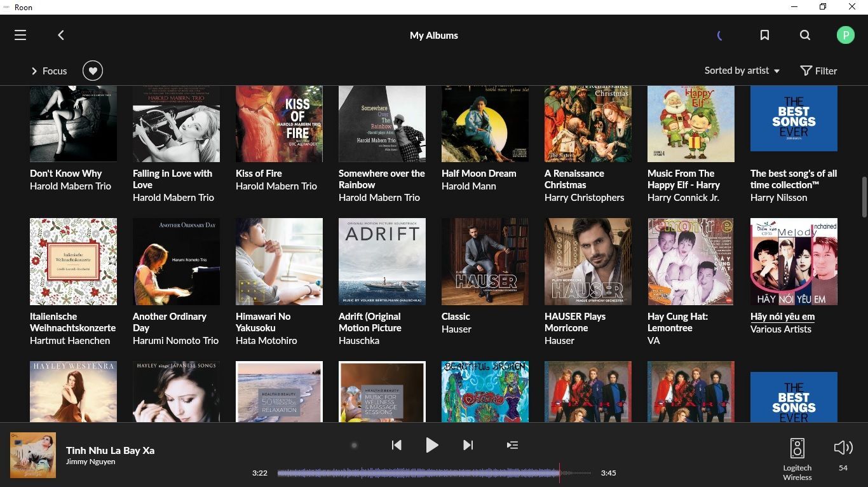
Task: Click elapsed time 3:22
Action: [x=259, y=473]
